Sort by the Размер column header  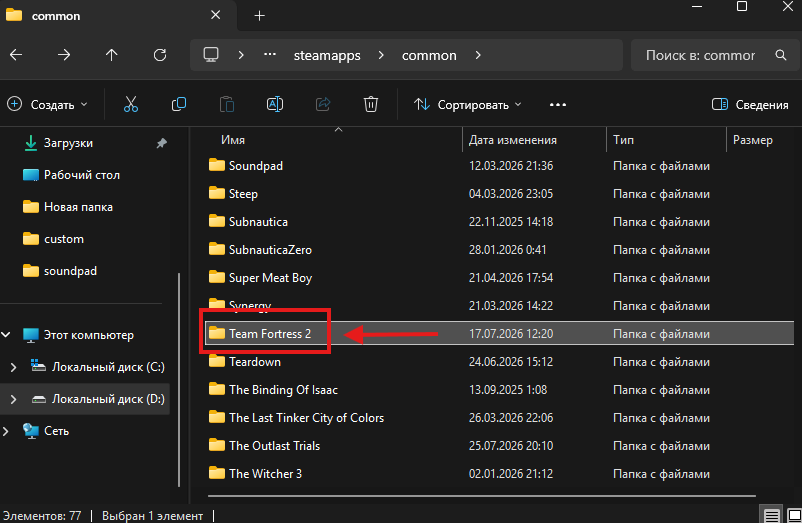coord(752,140)
